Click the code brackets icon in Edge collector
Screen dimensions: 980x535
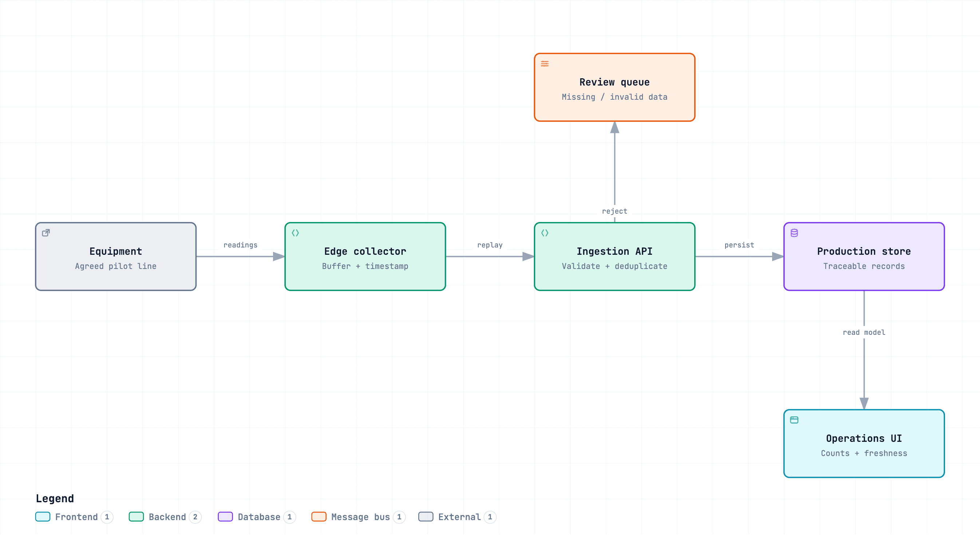(295, 233)
